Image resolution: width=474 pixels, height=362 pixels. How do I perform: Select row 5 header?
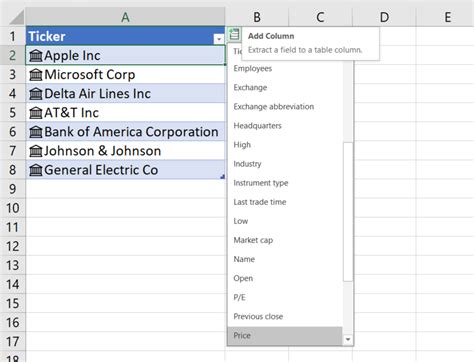coord(12,113)
